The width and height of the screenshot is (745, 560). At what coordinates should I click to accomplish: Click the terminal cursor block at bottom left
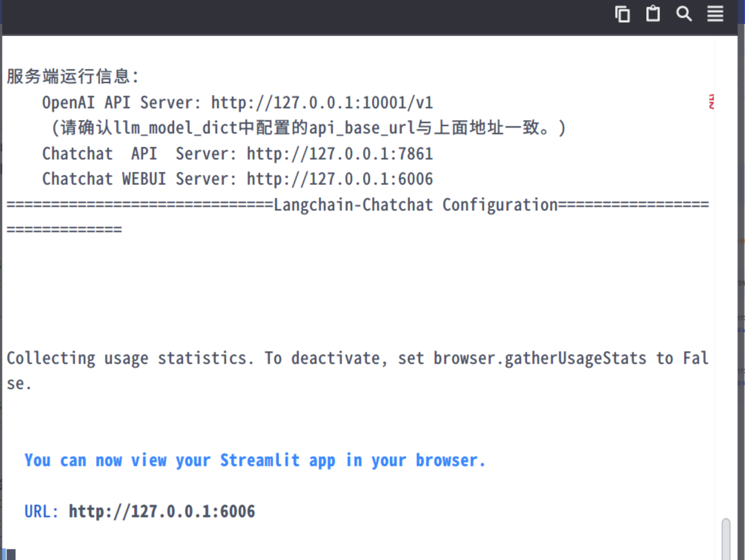(10, 554)
